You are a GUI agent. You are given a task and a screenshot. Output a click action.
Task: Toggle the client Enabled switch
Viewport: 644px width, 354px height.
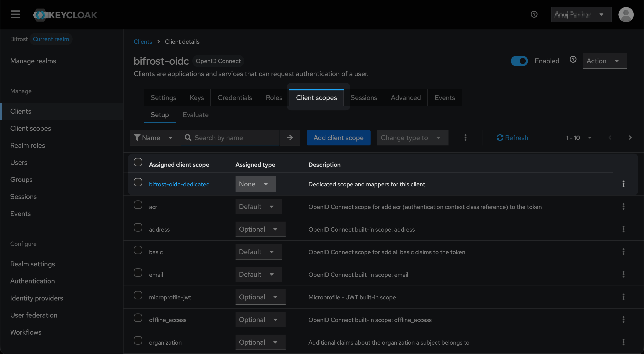click(519, 61)
